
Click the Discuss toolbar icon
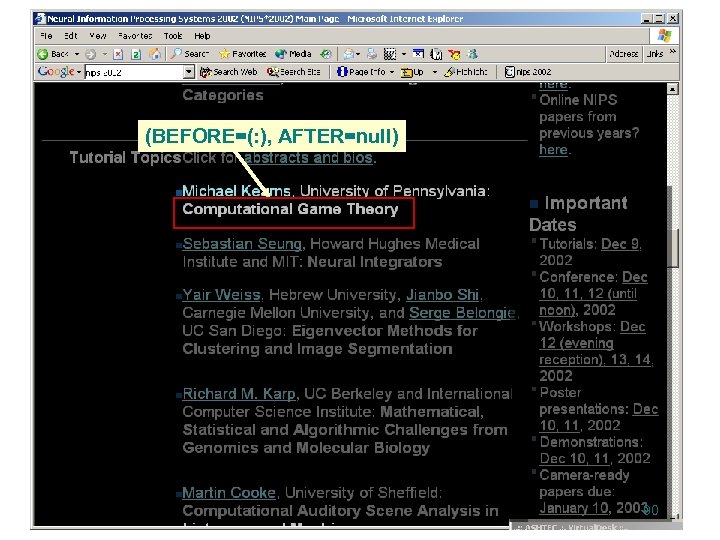[x=418, y=54]
